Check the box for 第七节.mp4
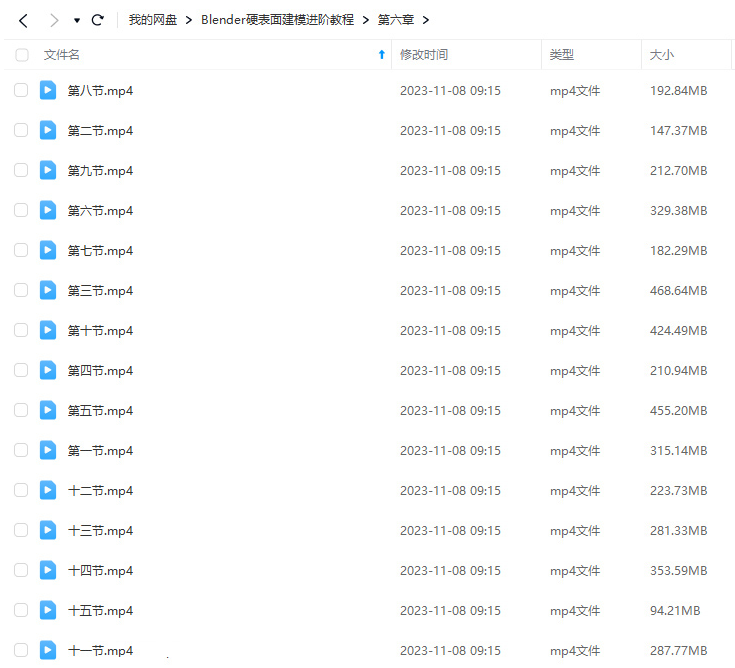Screen dimensions: 735x668 pyautogui.click(x=21, y=250)
